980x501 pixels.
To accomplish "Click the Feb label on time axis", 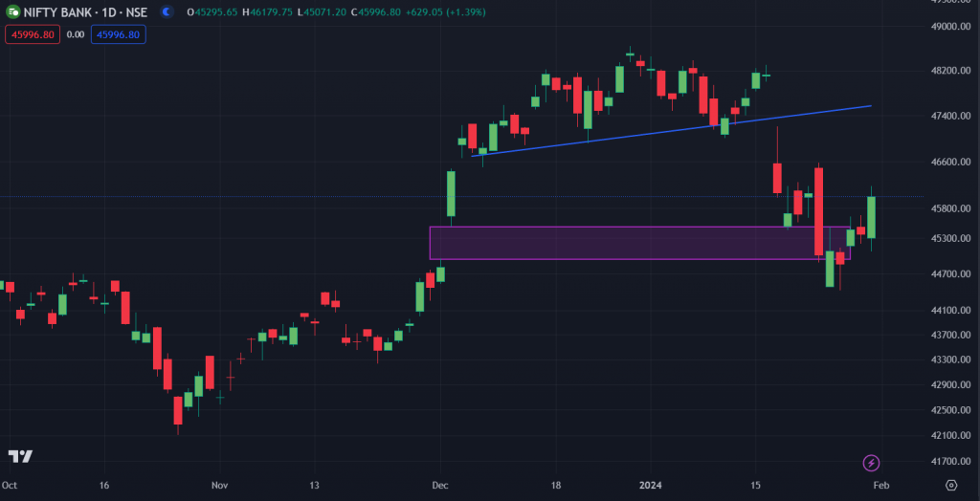I will pos(880,485).
